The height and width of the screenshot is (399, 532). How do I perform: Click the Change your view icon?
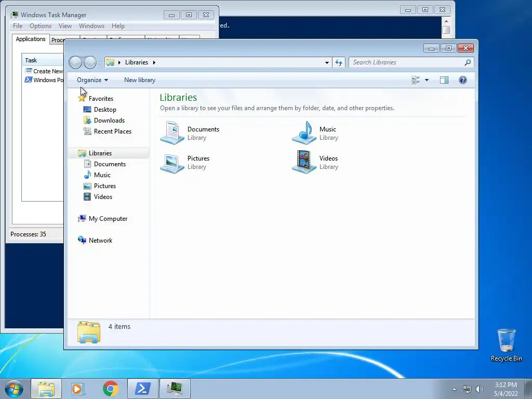[416, 80]
